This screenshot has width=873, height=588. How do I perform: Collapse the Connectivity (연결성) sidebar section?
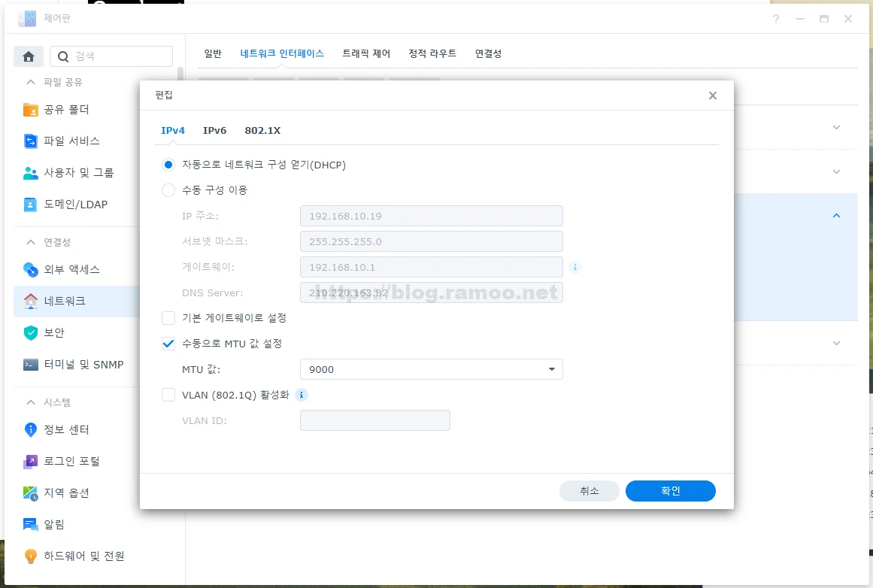(31, 242)
